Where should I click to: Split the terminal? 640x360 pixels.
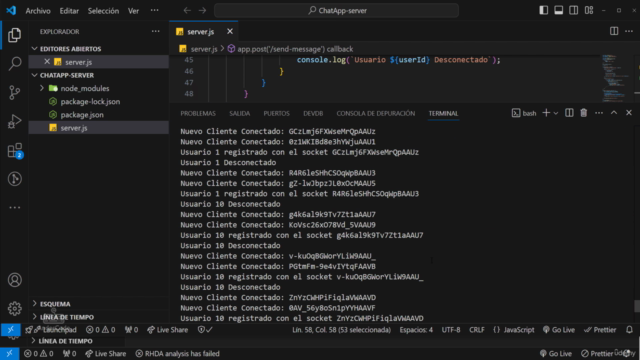pyautogui.click(x=569, y=113)
